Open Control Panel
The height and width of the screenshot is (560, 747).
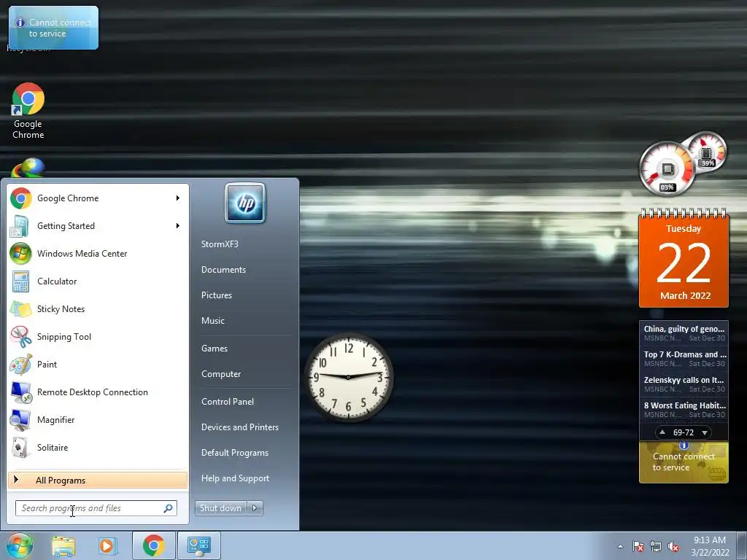point(228,402)
